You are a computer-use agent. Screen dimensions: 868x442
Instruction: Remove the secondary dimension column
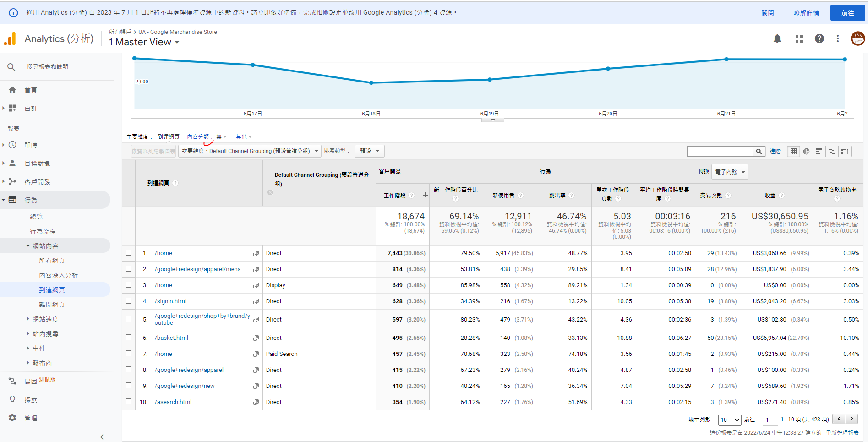tap(270, 192)
